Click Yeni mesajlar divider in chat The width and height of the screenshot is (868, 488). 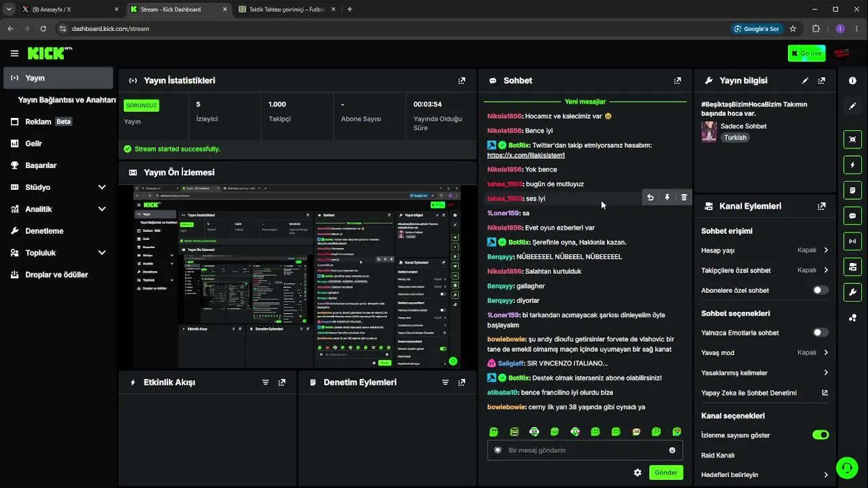point(585,102)
